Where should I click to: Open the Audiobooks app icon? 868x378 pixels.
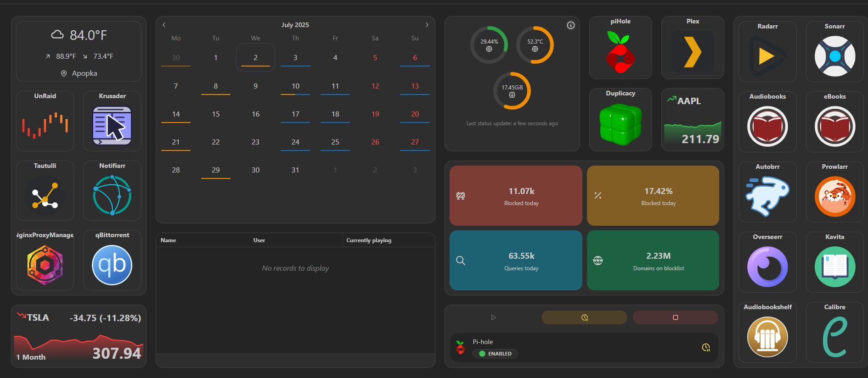coord(767,127)
